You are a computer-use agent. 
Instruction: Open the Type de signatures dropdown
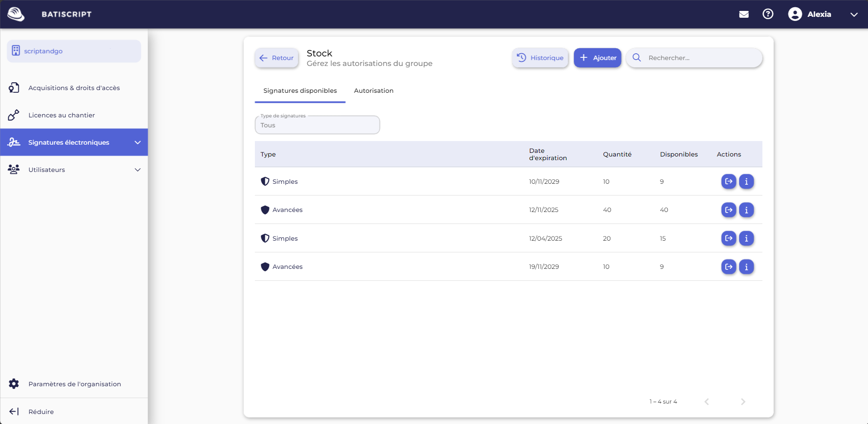(x=317, y=125)
